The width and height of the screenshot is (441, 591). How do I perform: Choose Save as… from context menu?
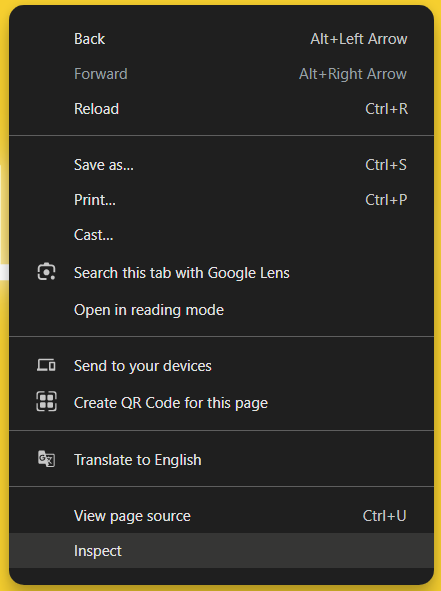[222, 165]
